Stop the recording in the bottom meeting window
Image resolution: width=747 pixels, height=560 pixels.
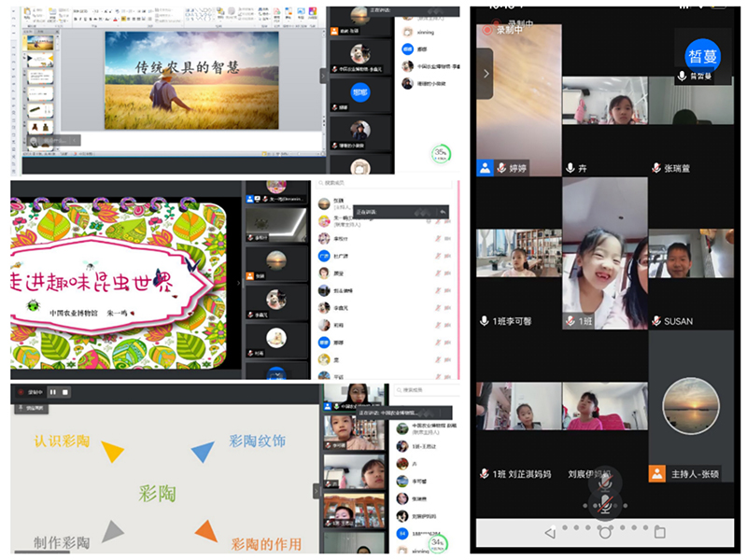pyautogui.click(x=65, y=392)
